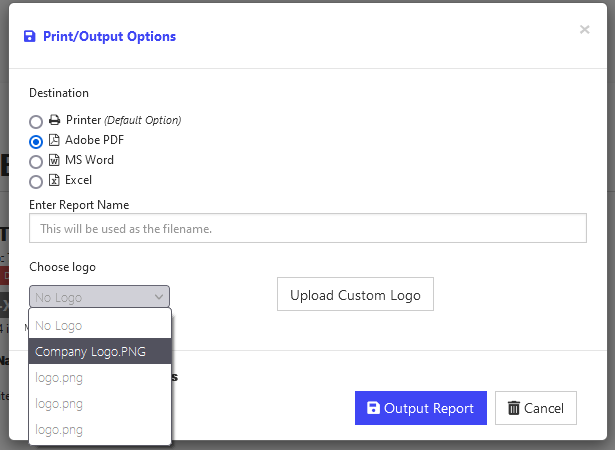
Task: Click the Adobe PDF file icon
Action: coord(55,140)
